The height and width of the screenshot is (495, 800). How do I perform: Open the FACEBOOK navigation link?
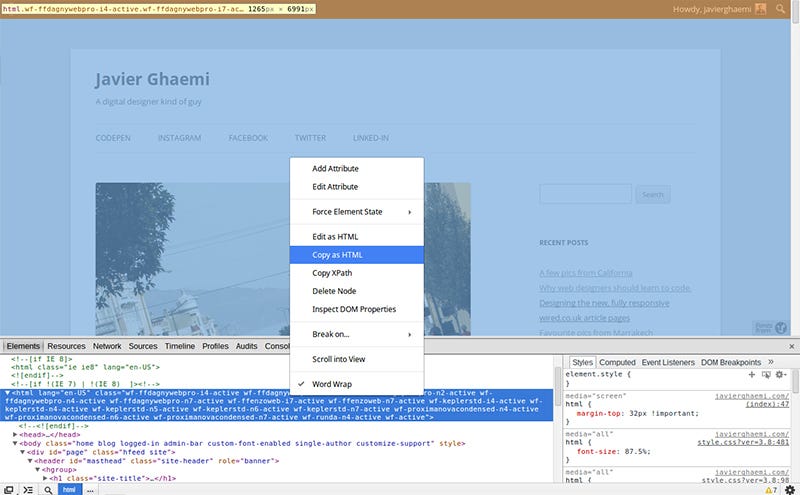pos(248,138)
